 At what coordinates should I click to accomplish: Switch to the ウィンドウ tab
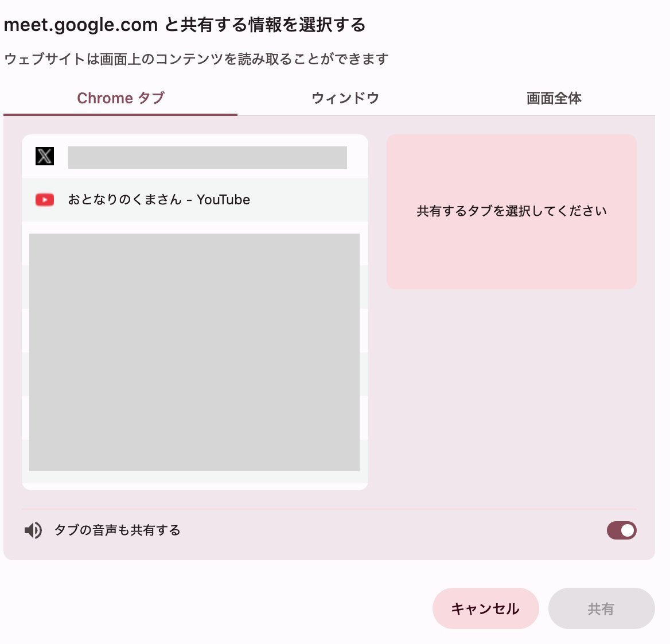tap(345, 99)
